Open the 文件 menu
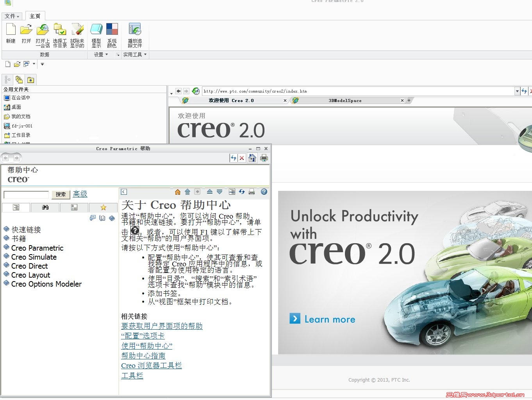Screen dimensions: 532x400 (12, 16)
